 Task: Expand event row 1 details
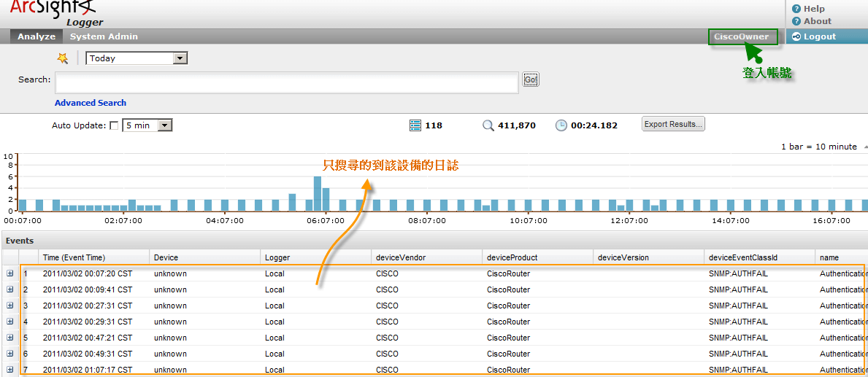[10, 273]
